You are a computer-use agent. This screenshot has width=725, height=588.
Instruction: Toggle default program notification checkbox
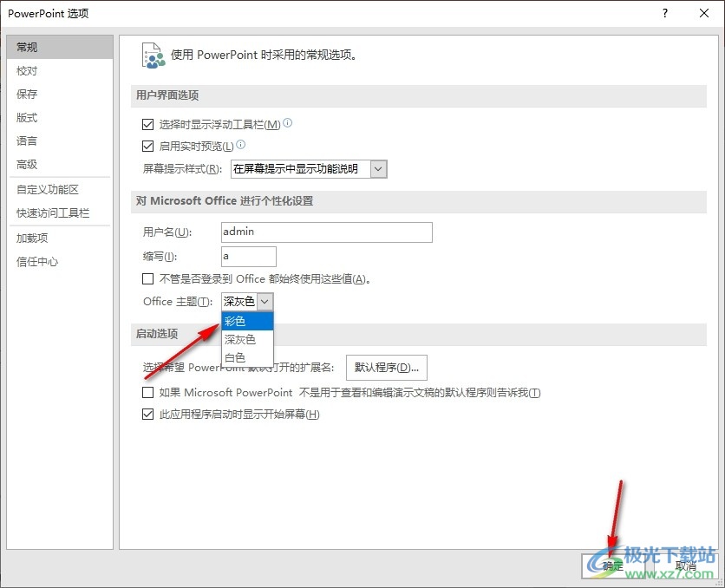(148, 393)
